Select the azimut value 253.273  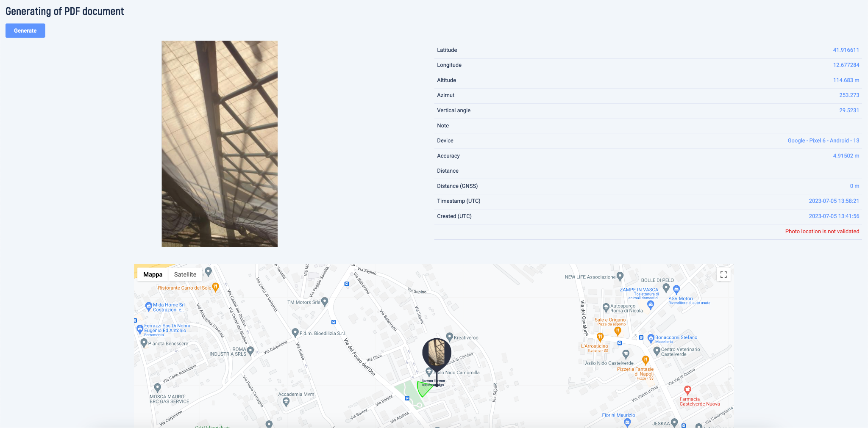coord(849,95)
